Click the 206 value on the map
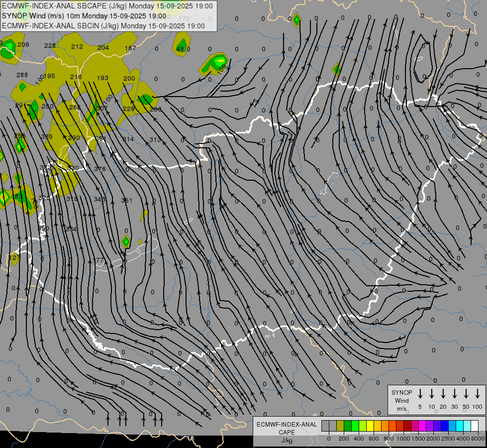The width and height of the screenshot is (487, 448). (23, 45)
